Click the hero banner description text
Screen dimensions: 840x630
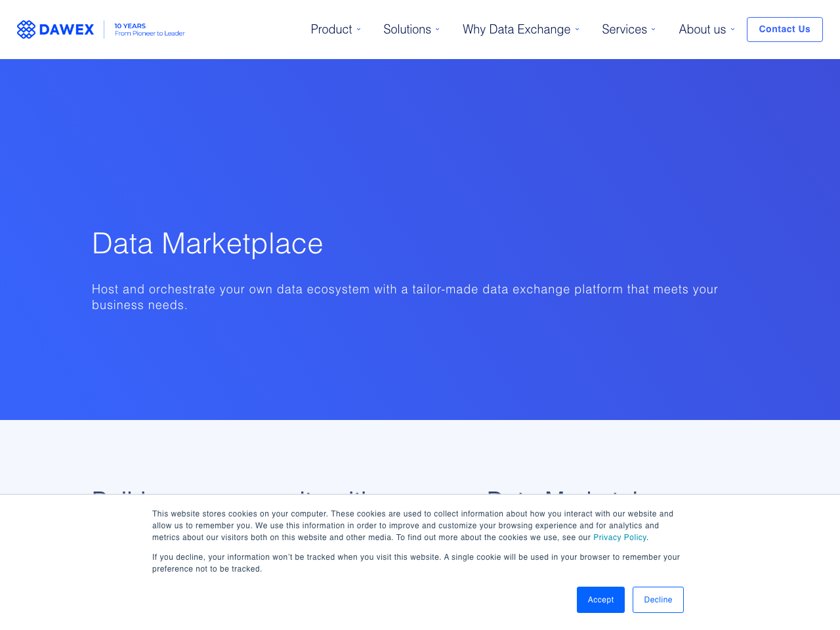click(405, 295)
